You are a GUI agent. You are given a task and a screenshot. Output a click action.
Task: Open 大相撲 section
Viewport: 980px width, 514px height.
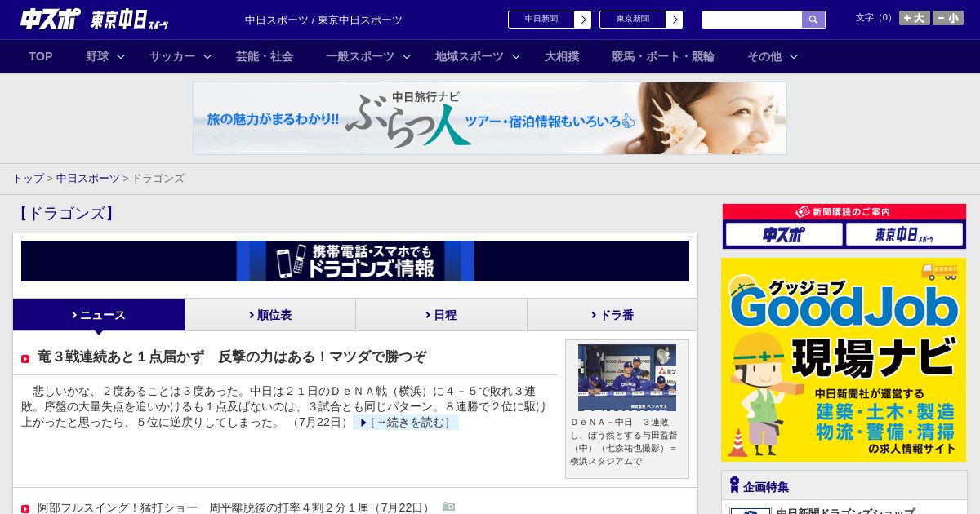click(x=562, y=56)
